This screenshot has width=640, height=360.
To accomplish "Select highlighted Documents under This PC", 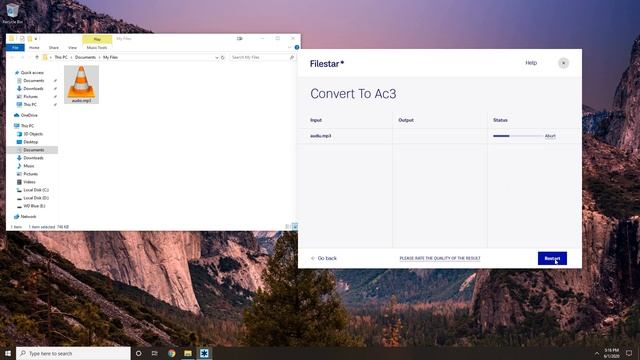I will pos(33,150).
